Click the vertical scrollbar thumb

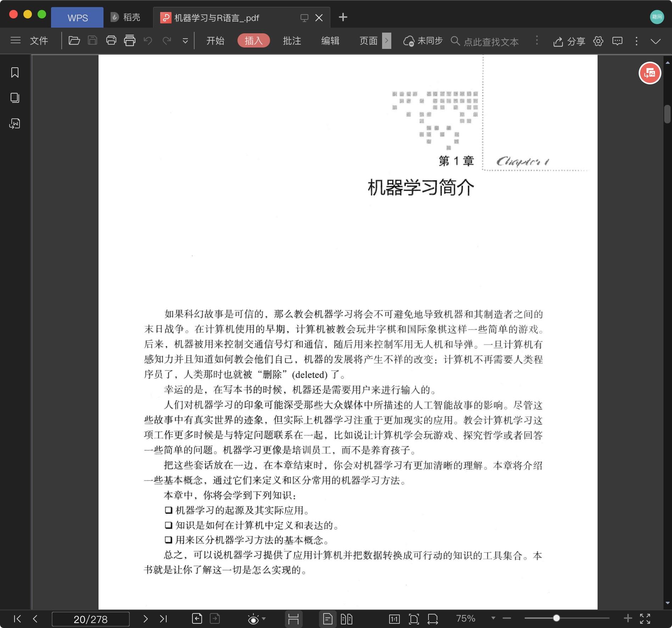[x=667, y=114]
